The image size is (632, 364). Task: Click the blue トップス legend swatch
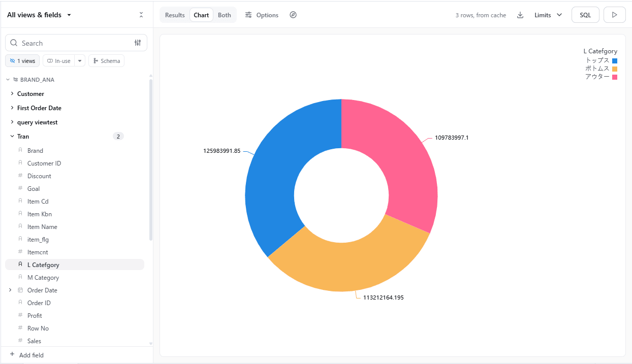pos(615,61)
